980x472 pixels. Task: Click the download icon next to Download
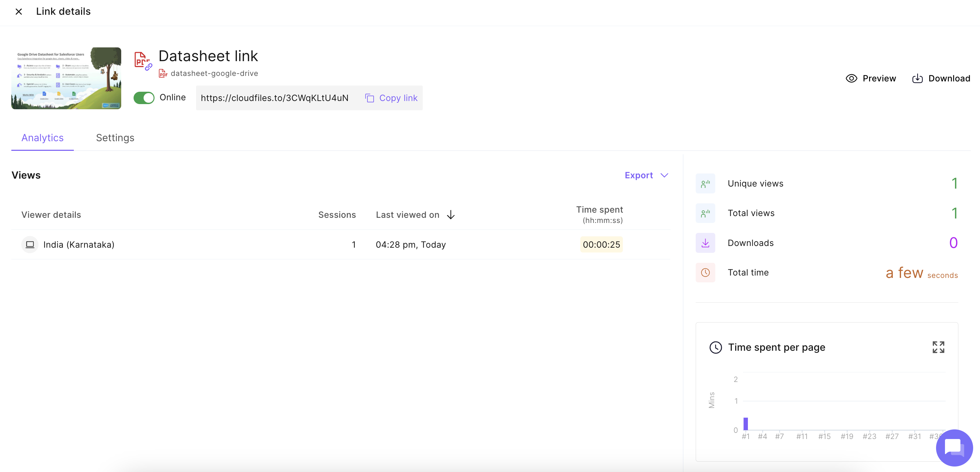click(x=918, y=78)
